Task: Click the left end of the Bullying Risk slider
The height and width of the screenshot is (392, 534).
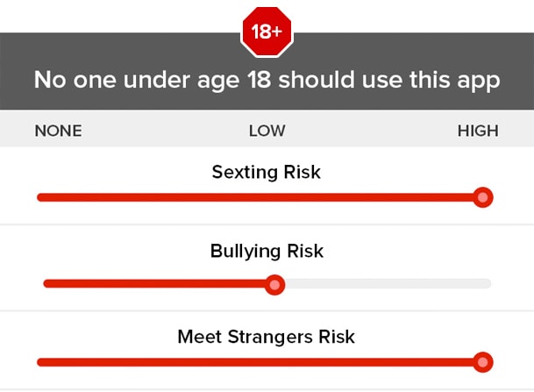Action: point(48,284)
